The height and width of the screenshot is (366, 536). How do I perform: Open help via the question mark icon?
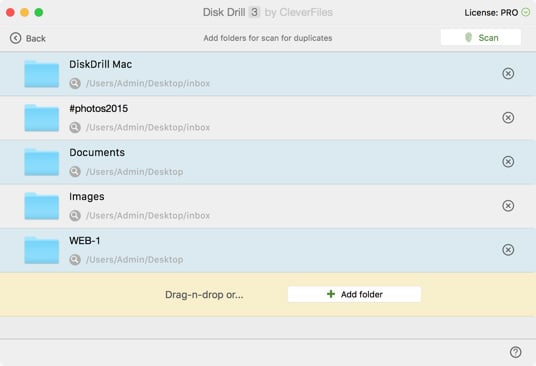coord(515,352)
